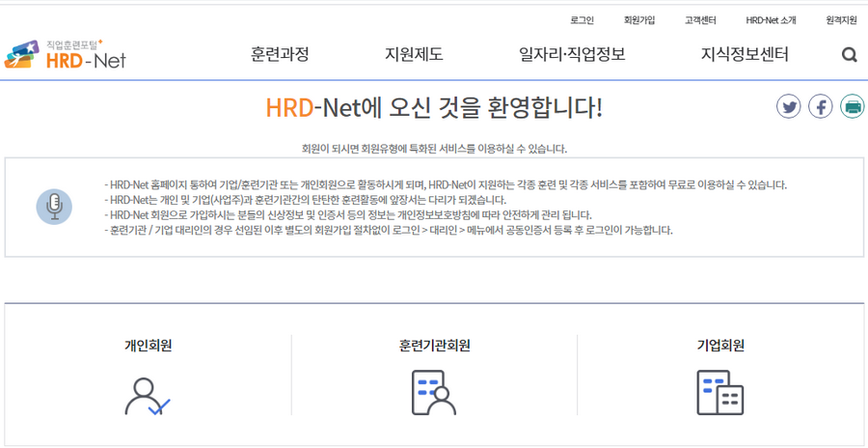Screen dimensions: 868x448
Task: Open the 지원제도 menu
Action: pos(414,54)
